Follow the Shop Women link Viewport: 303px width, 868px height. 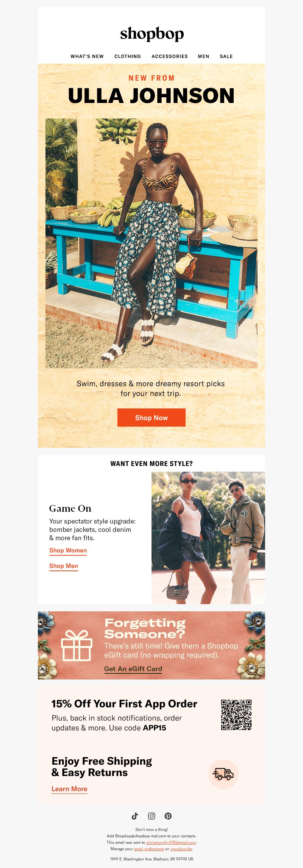pos(68,551)
